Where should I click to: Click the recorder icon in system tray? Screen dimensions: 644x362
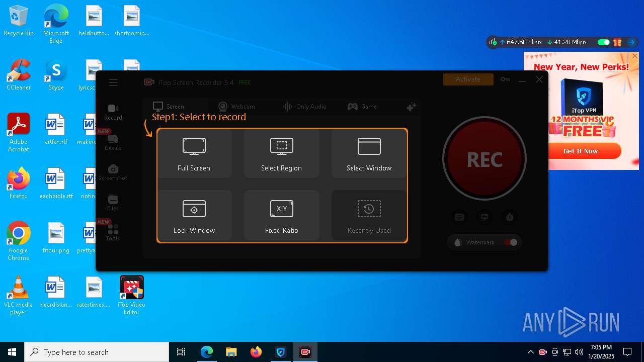click(543, 352)
